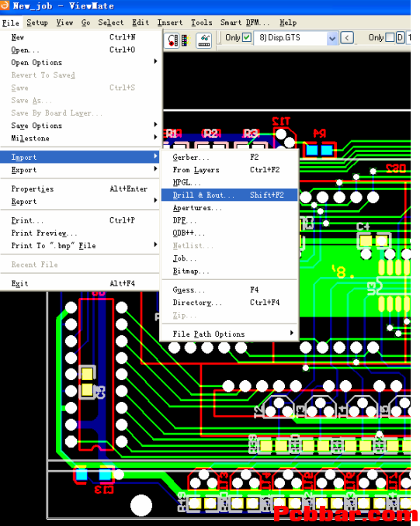Choose New from the File menu
Screen dimensions: 420x526
[79, 37]
